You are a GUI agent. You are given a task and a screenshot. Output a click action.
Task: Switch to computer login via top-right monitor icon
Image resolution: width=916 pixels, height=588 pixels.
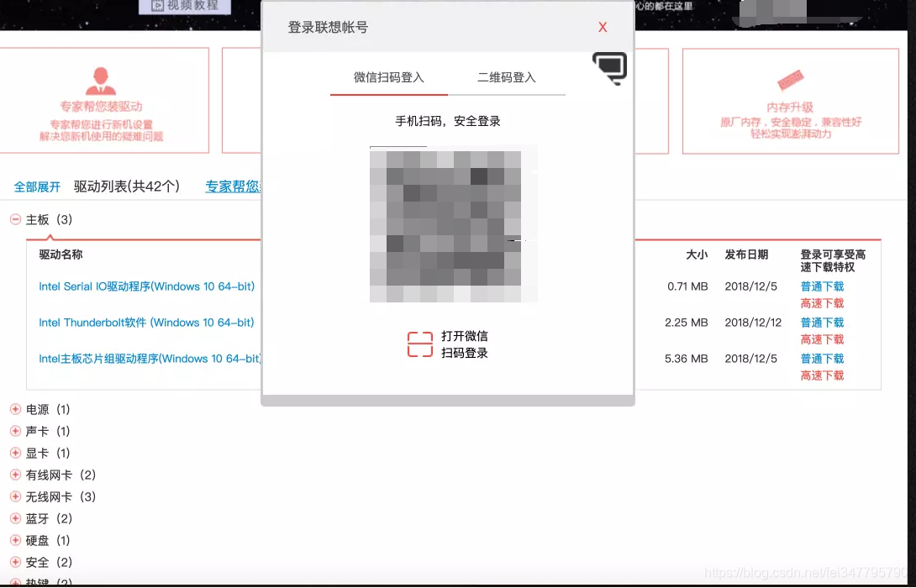click(x=610, y=68)
